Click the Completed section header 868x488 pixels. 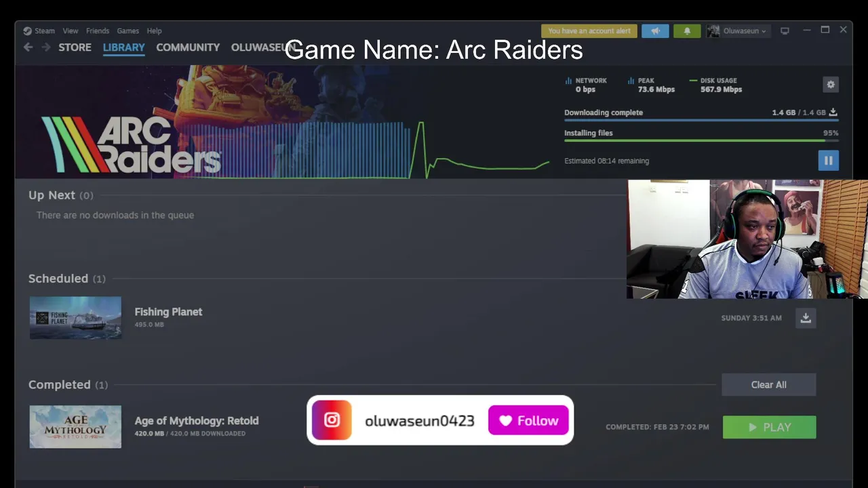pos(68,384)
